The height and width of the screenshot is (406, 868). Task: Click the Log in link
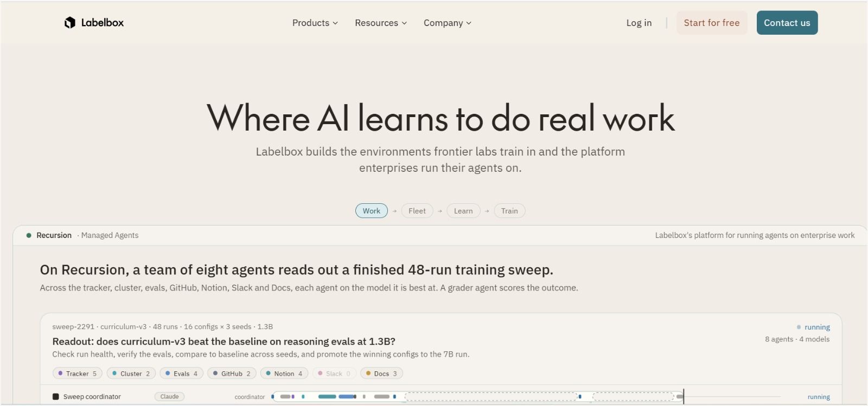(x=639, y=23)
